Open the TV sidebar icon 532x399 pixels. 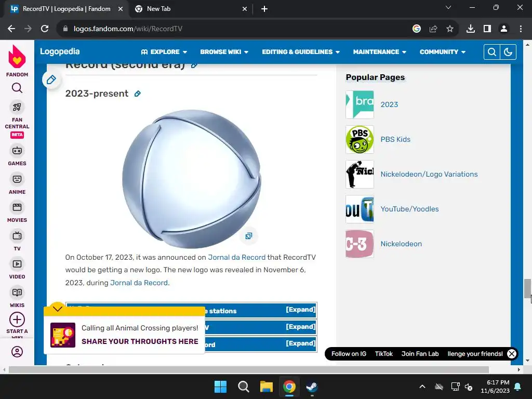[x=17, y=236]
